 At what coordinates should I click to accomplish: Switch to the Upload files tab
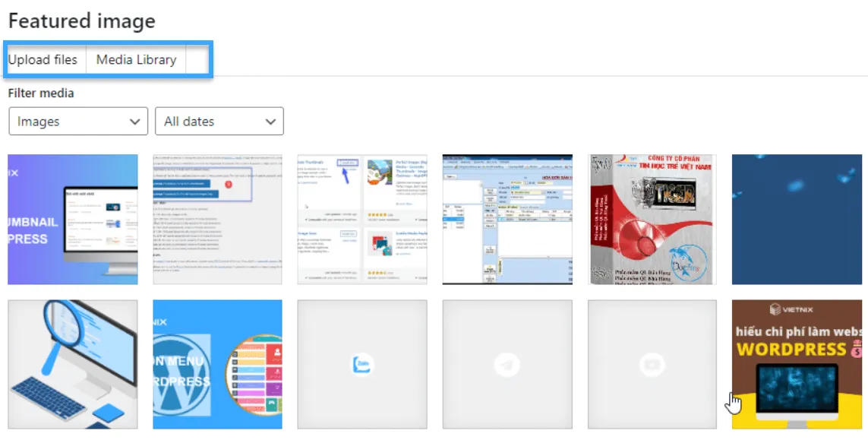pyautogui.click(x=43, y=59)
